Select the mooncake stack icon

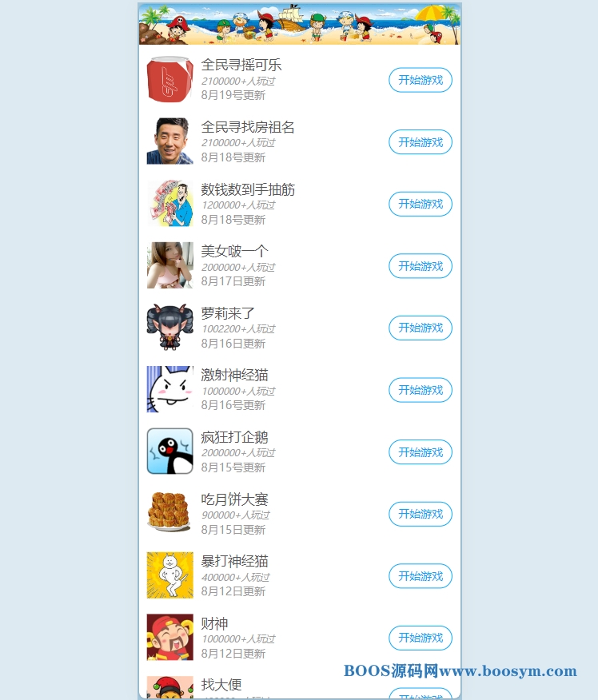pyautogui.click(x=169, y=513)
